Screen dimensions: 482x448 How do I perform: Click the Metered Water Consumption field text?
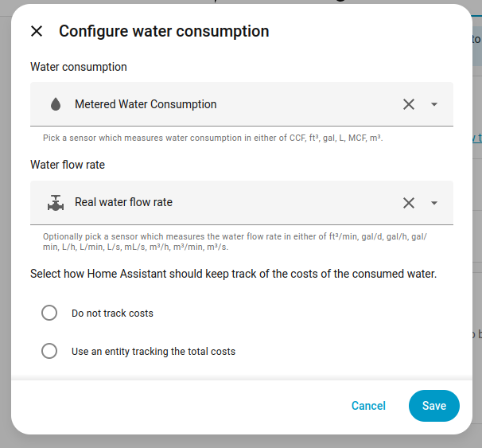(146, 104)
